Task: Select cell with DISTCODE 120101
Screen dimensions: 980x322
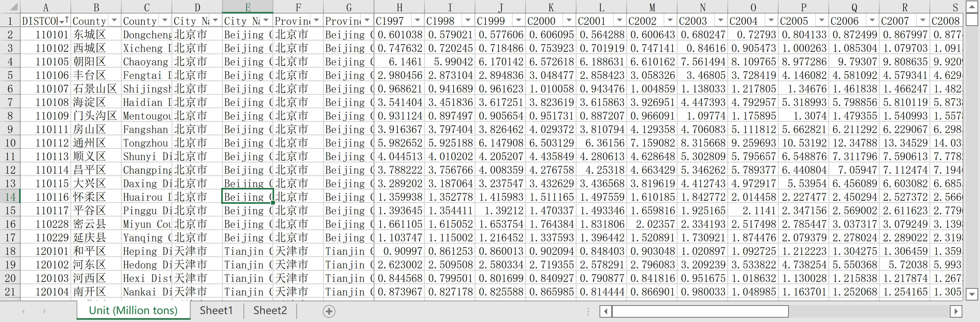Action: 46,251
